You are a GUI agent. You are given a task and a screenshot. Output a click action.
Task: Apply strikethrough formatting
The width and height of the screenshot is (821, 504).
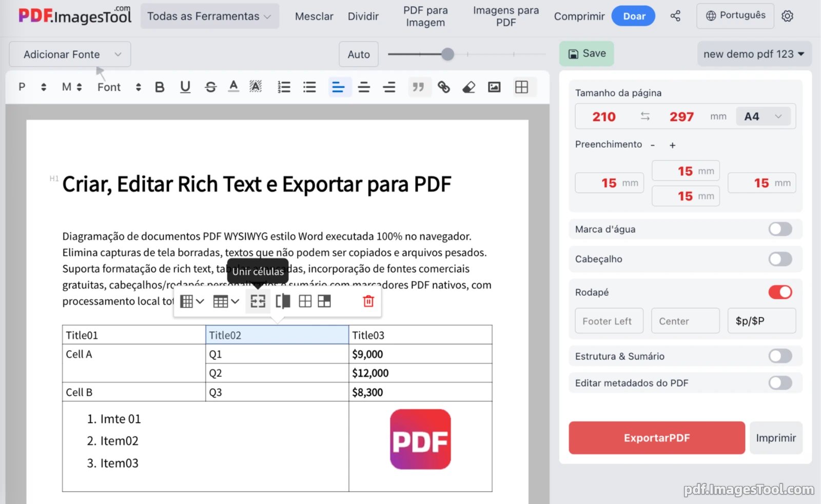click(x=210, y=87)
